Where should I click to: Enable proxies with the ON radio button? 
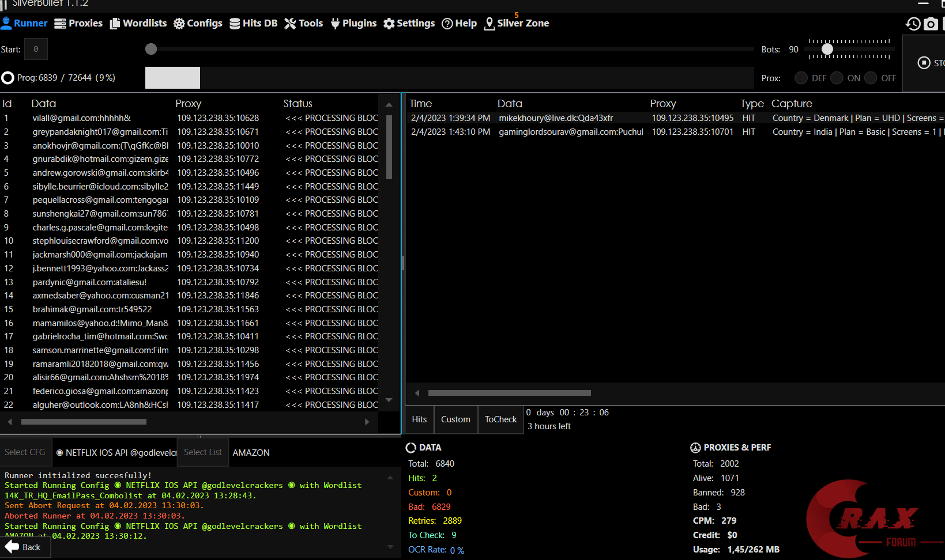pos(837,78)
